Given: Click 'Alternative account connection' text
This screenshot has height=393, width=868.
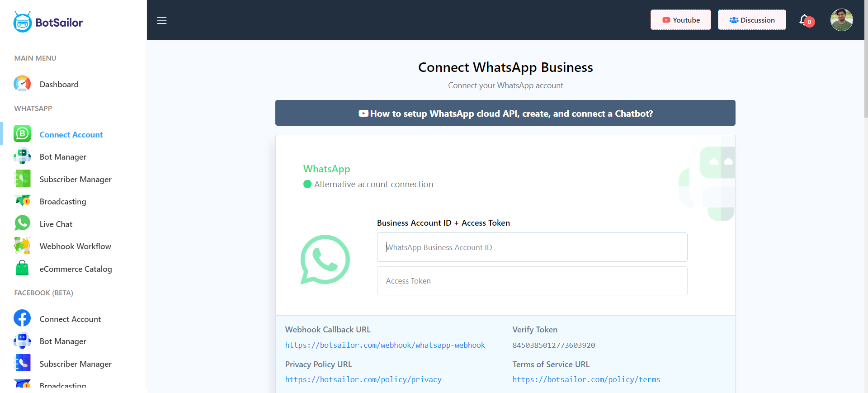Looking at the screenshot, I should coord(374,184).
